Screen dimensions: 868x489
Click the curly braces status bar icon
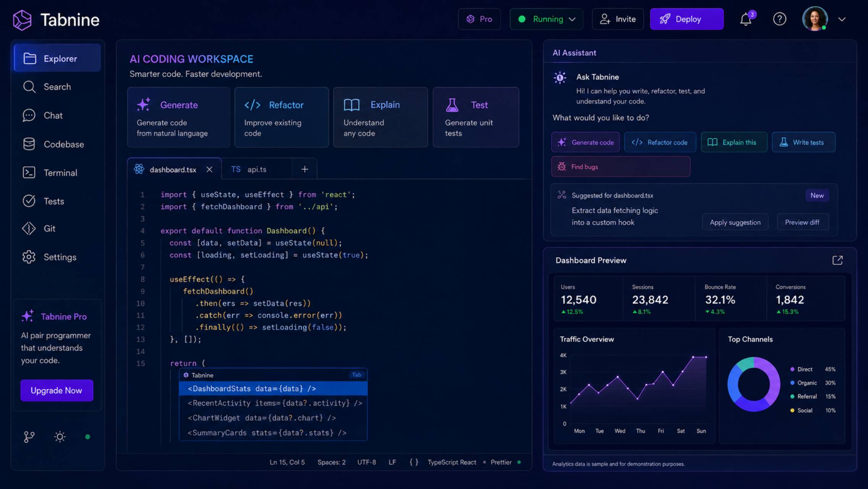click(x=414, y=462)
